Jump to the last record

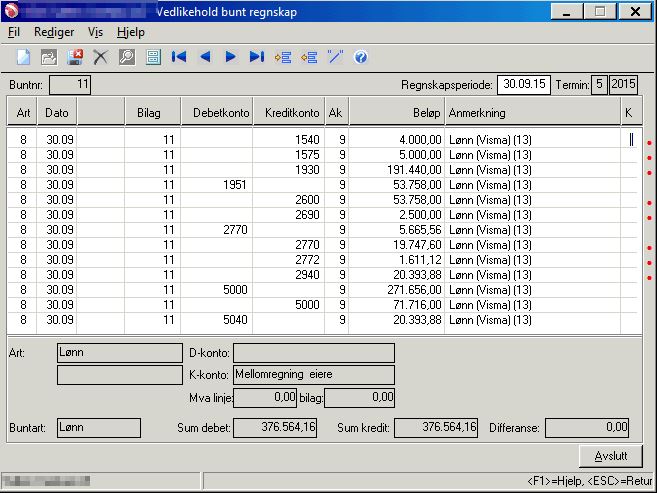[257, 57]
